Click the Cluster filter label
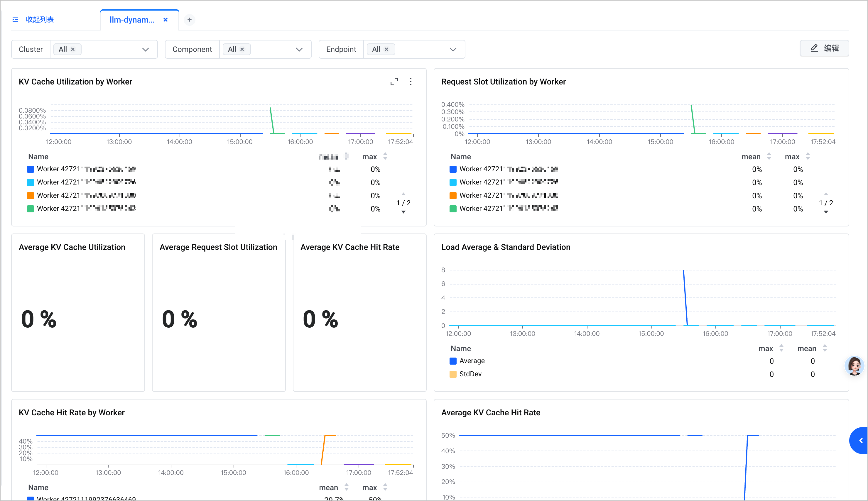Screen dimensions: 868x501 [x=31, y=49]
